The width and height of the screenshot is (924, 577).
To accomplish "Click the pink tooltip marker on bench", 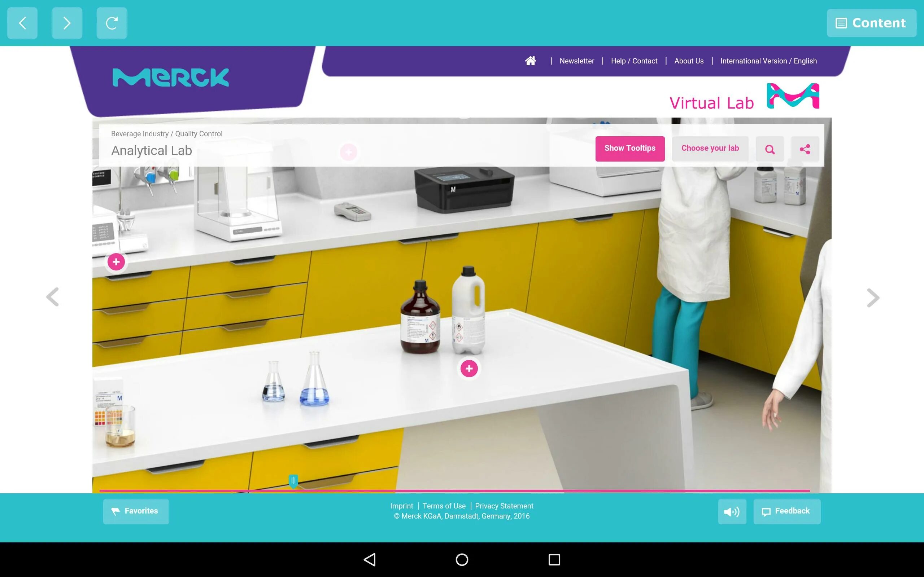I will pyautogui.click(x=469, y=369).
